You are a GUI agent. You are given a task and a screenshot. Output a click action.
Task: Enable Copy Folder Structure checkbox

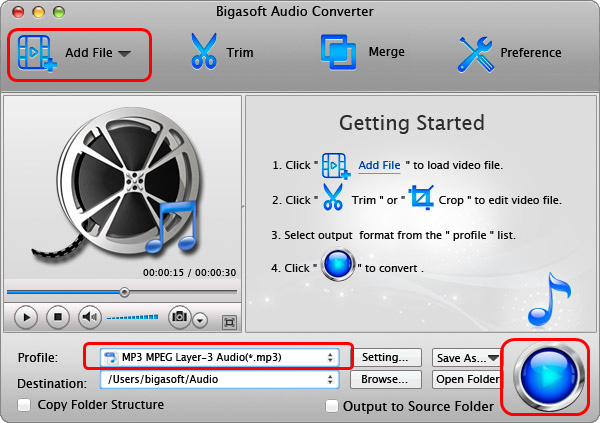pyautogui.click(x=24, y=405)
